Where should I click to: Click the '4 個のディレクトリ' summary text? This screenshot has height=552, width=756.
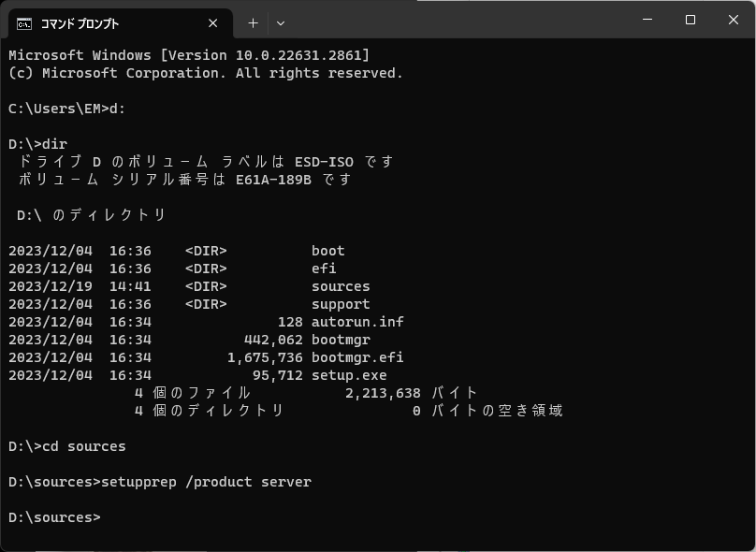click(210, 411)
